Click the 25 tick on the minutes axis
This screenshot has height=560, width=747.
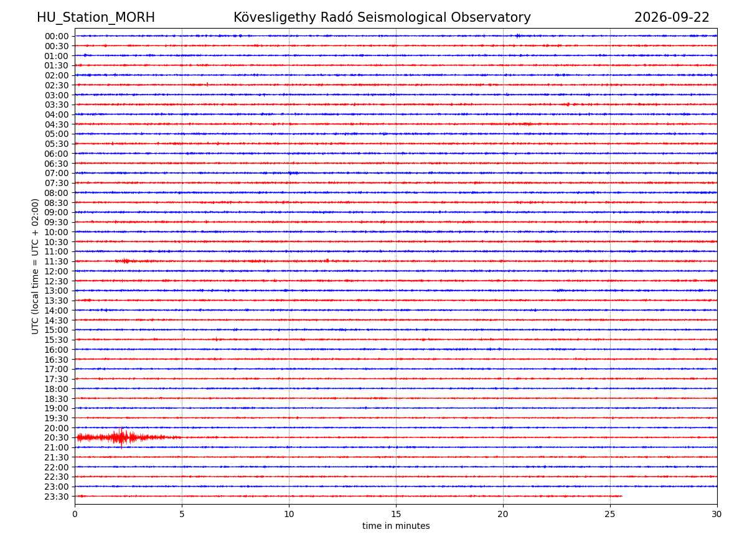coord(610,514)
